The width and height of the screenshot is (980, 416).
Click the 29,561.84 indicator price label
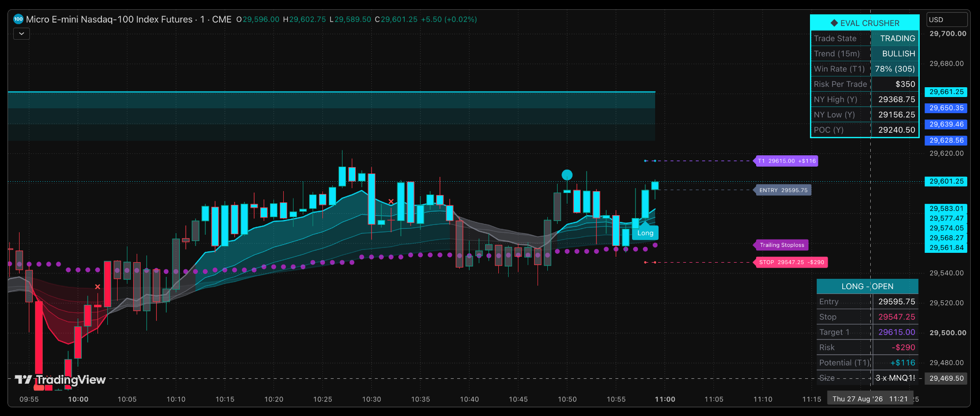[946, 247]
